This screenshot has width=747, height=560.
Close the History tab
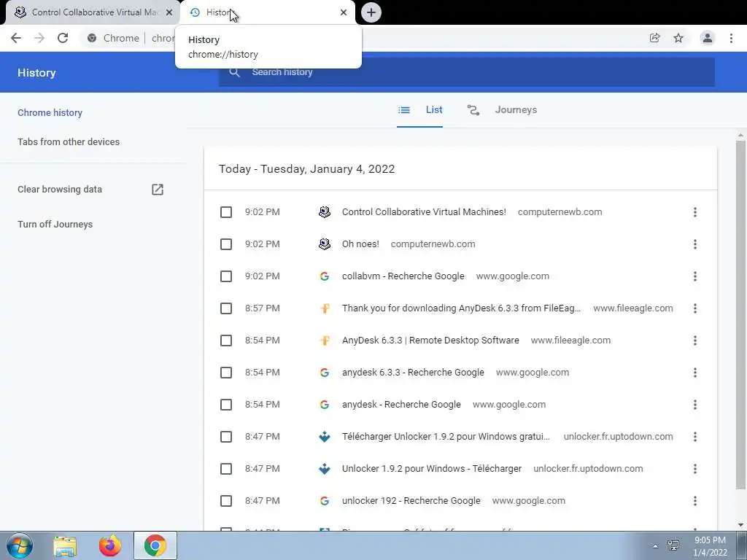coord(344,12)
